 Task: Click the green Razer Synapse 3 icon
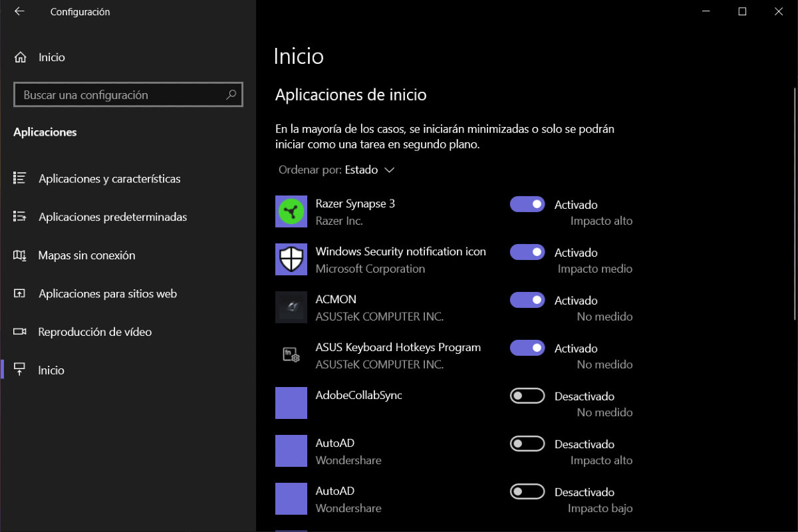point(291,211)
